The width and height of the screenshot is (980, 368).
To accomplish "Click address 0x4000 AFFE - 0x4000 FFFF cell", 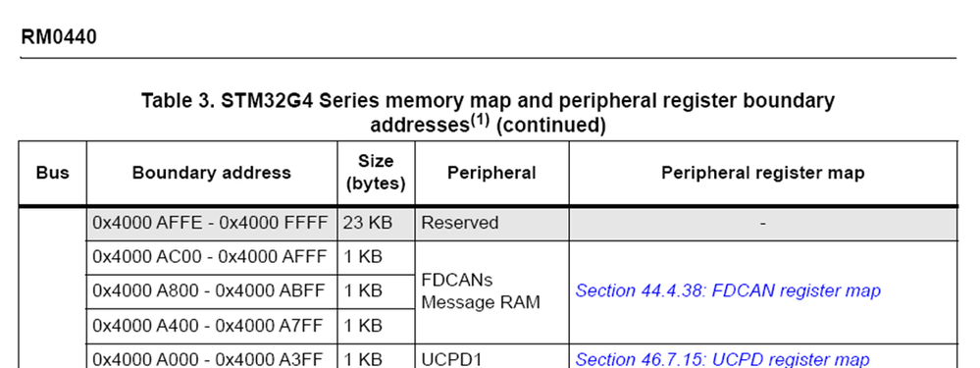I will (212, 223).
